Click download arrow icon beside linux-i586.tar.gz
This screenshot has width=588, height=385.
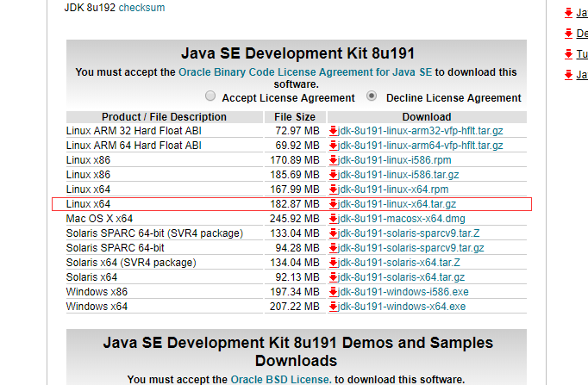[x=333, y=175]
